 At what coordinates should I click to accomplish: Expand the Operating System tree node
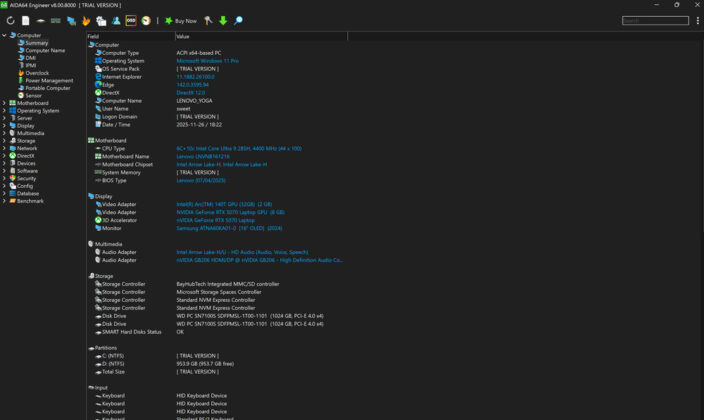(x=4, y=111)
